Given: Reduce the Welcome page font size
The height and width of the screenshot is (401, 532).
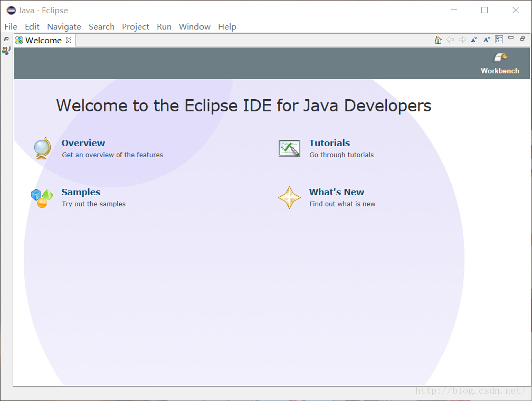Looking at the screenshot, I should [x=474, y=40].
